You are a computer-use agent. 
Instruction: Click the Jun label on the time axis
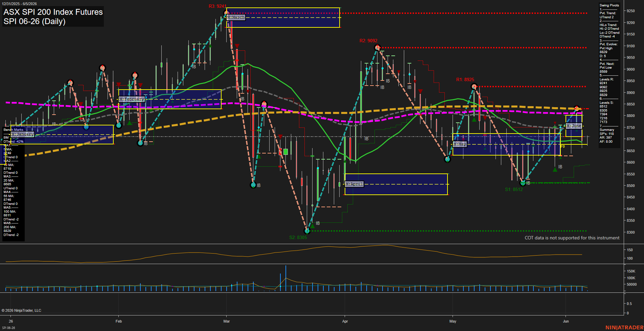tap(566, 321)
